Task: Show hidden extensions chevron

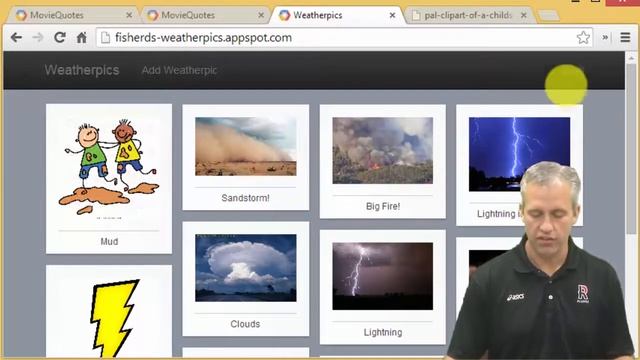Action: (x=605, y=38)
